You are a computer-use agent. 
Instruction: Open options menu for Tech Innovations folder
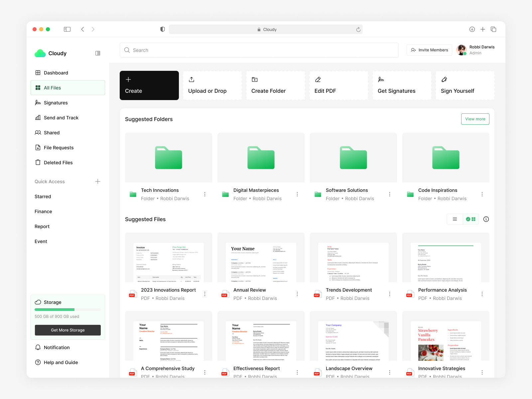(205, 194)
